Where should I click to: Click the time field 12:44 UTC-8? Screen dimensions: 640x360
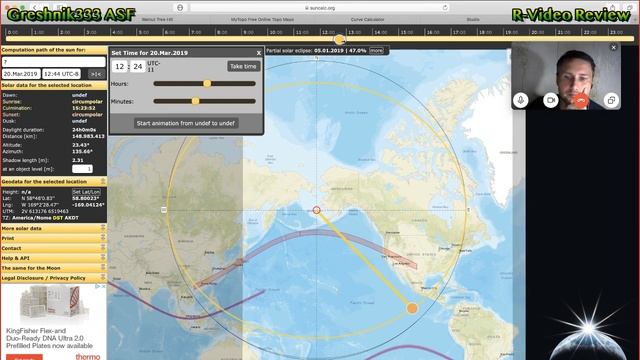[x=62, y=74]
